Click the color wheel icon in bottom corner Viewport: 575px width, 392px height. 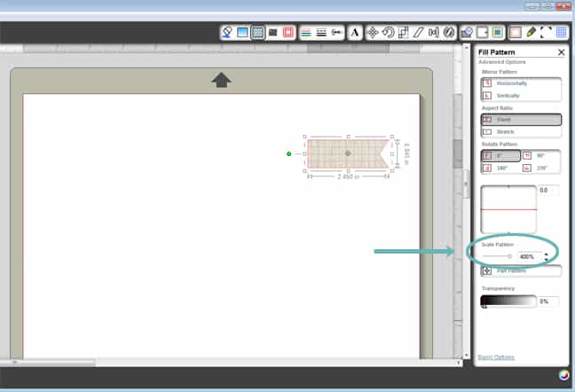tap(563, 375)
